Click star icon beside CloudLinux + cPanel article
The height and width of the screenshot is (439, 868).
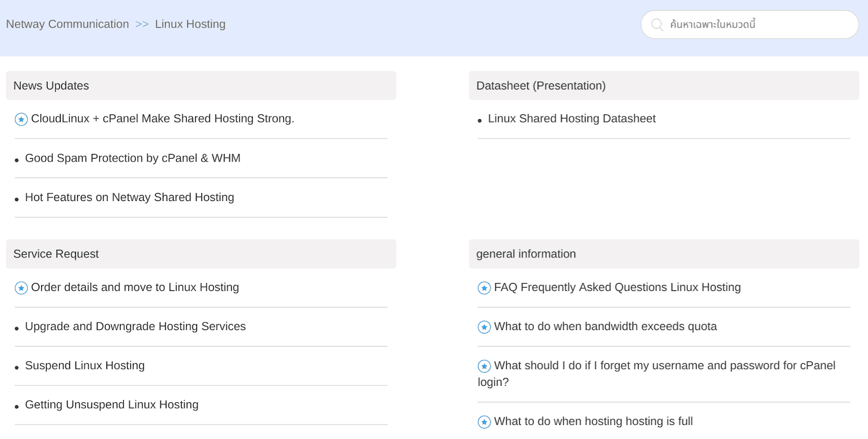21,119
